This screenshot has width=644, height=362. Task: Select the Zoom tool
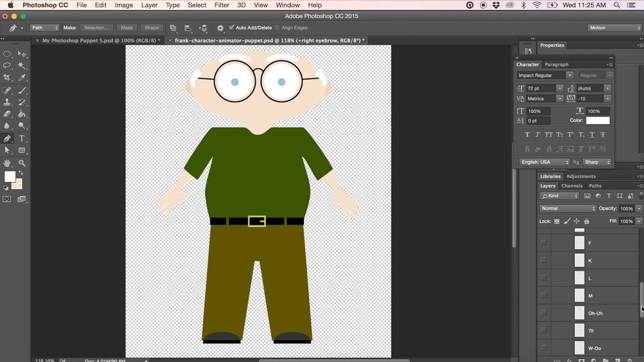click(22, 163)
